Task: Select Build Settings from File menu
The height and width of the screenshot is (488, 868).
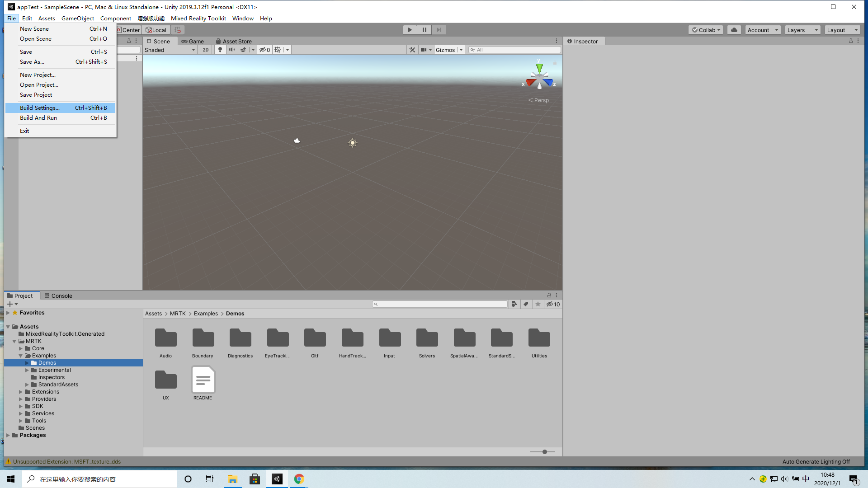Action: point(40,108)
